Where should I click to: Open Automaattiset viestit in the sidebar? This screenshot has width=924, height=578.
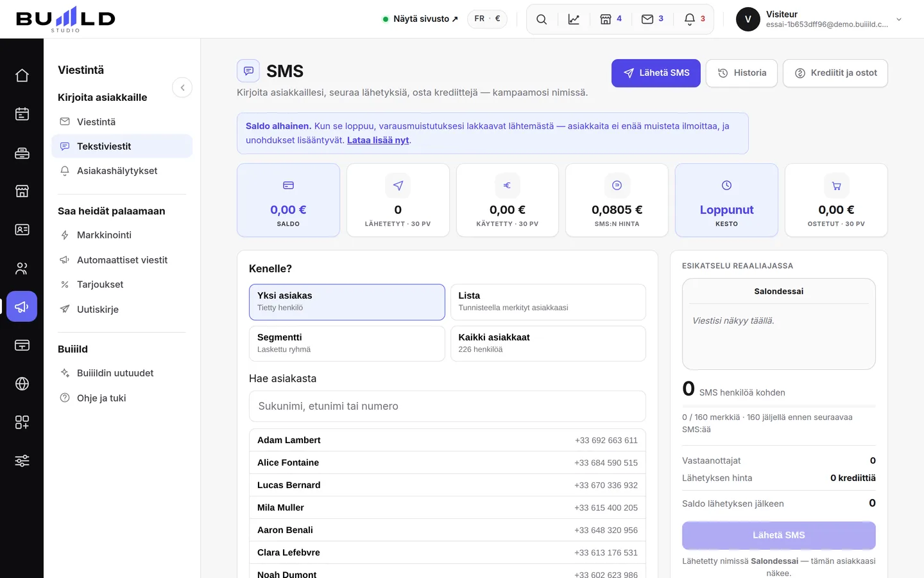(122, 259)
